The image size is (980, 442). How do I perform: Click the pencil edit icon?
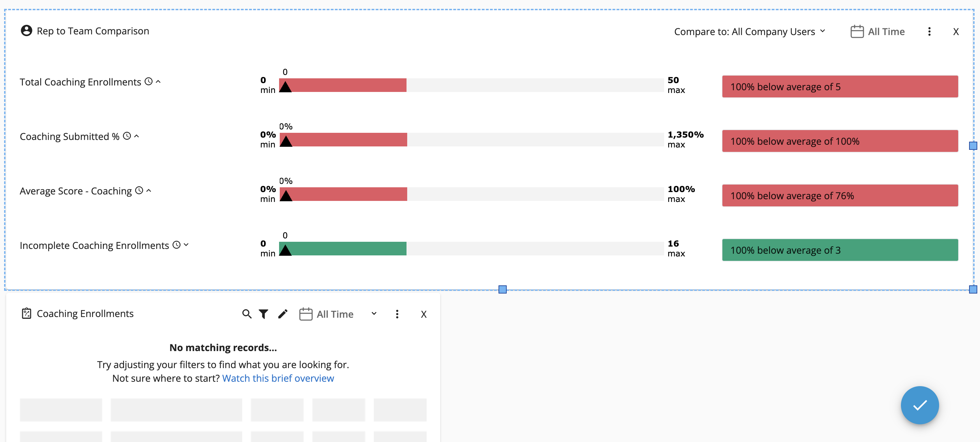point(283,314)
